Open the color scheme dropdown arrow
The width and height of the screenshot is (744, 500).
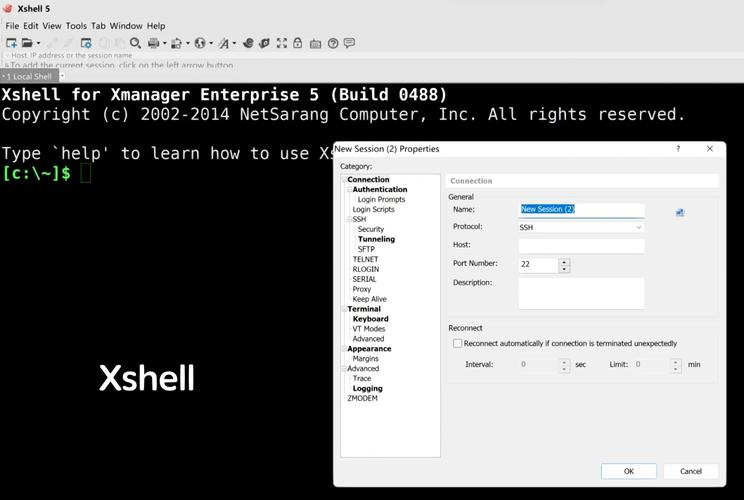tap(187, 43)
